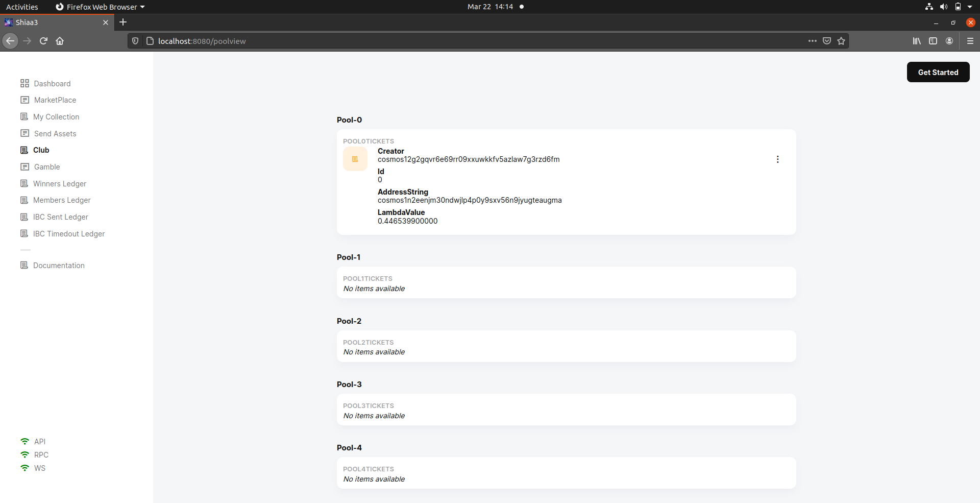Open the three-dot menu for Pool-0 ticket
The image size is (980, 503).
777,159
